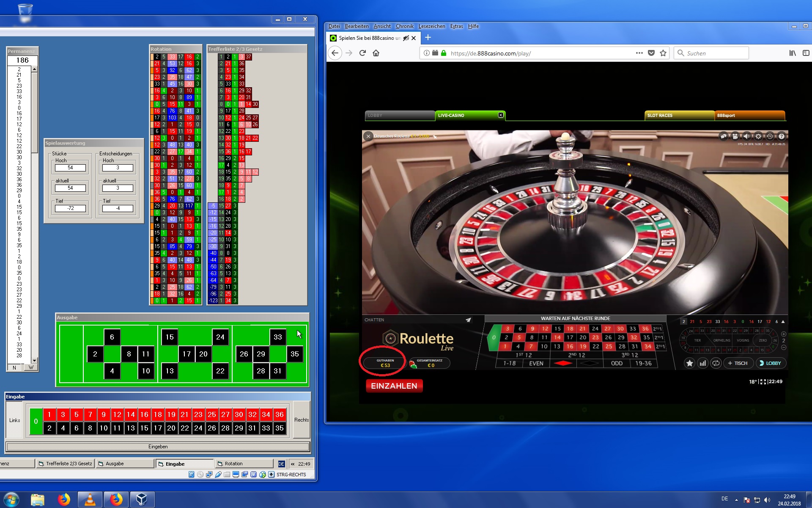Screen dimensions: 812x508
Task: Launch VLC from the taskbar
Action: click(x=90, y=500)
